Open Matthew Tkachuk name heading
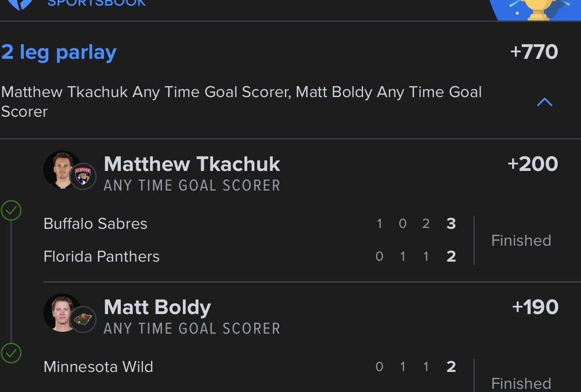This screenshot has height=392, width=581. 192,164
